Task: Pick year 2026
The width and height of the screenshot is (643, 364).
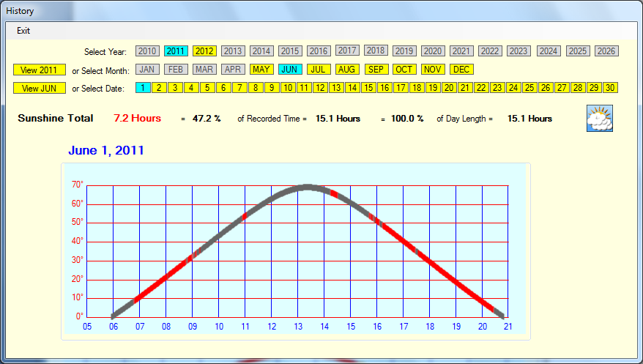Action: (x=606, y=51)
